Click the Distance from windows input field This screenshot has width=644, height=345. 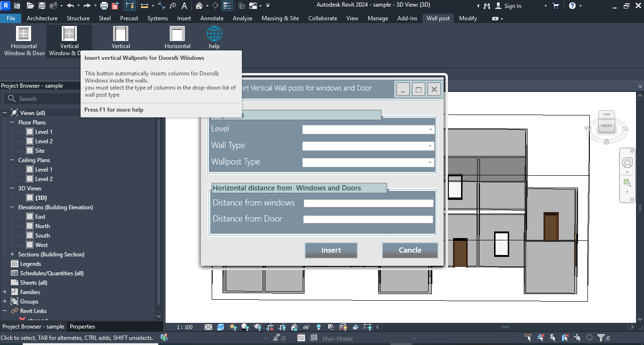click(368, 204)
